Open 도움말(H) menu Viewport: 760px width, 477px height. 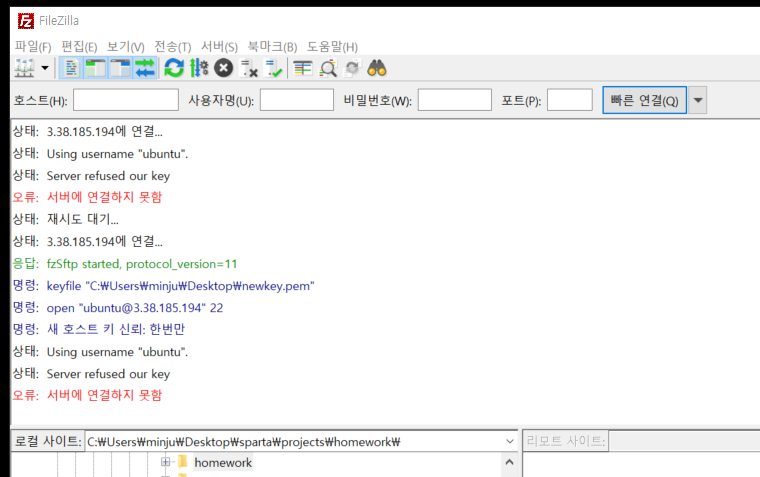[x=332, y=47]
